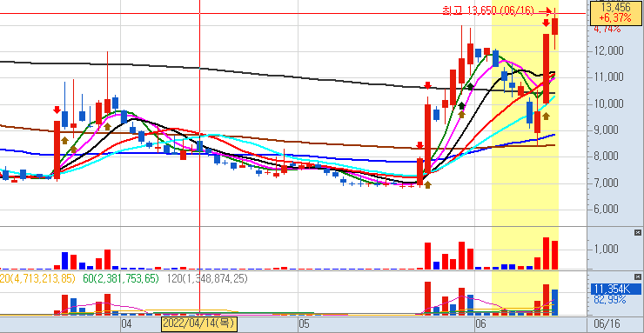This screenshot has height=333, width=644.
Task: Click the 12,000 price axis label
Action: pyautogui.click(x=608, y=50)
